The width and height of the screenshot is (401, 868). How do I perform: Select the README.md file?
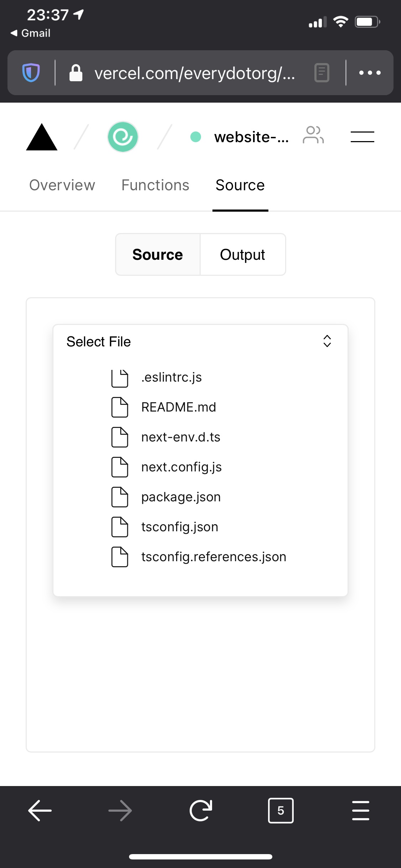(x=179, y=407)
